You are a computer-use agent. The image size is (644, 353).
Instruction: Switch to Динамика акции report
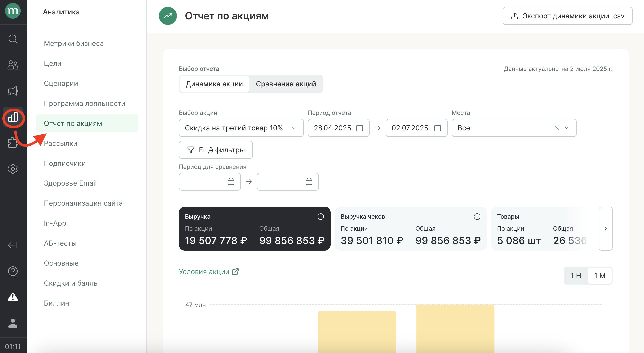(x=214, y=84)
